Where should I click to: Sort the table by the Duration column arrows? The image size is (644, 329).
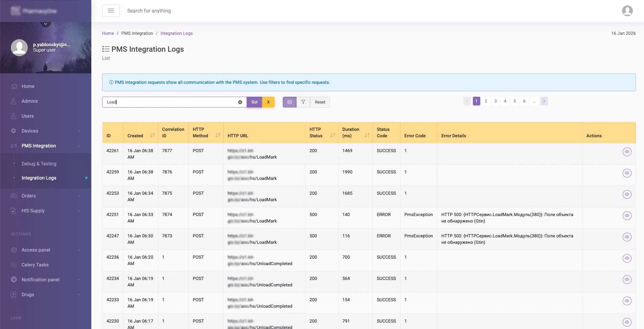367,135
